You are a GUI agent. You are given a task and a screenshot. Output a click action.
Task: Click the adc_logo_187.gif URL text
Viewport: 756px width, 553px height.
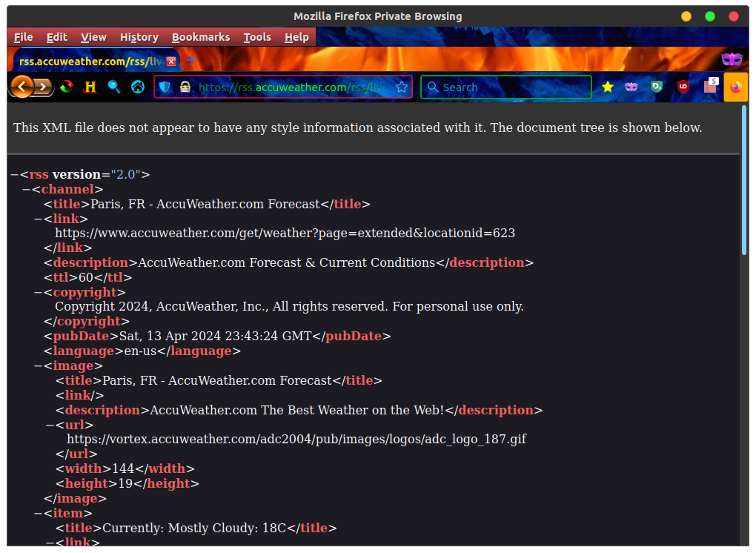coord(296,440)
